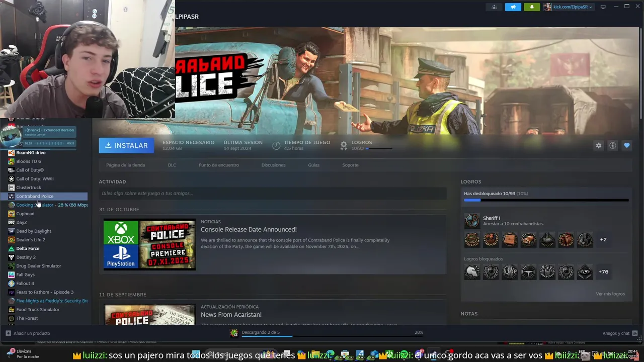This screenshot has height=362, width=644.
Task: Open the Página de la tienda tab
Action: pos(125,165)
